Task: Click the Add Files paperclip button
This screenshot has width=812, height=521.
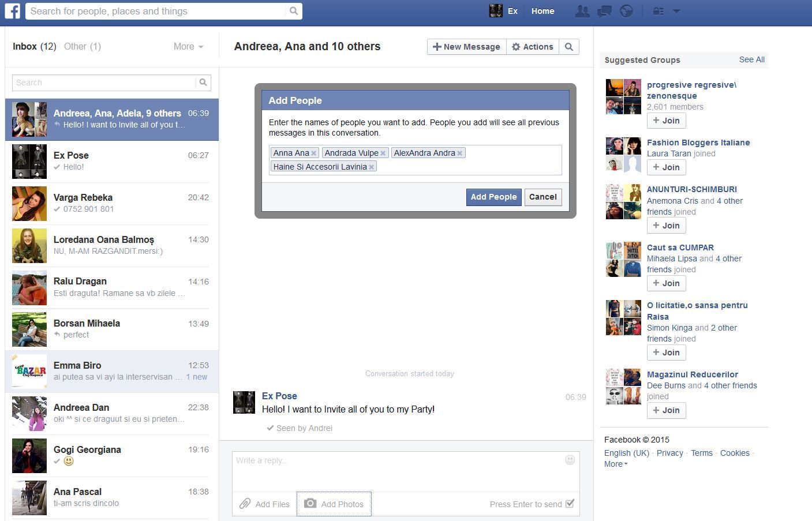Action: click(x=264, y=504)
